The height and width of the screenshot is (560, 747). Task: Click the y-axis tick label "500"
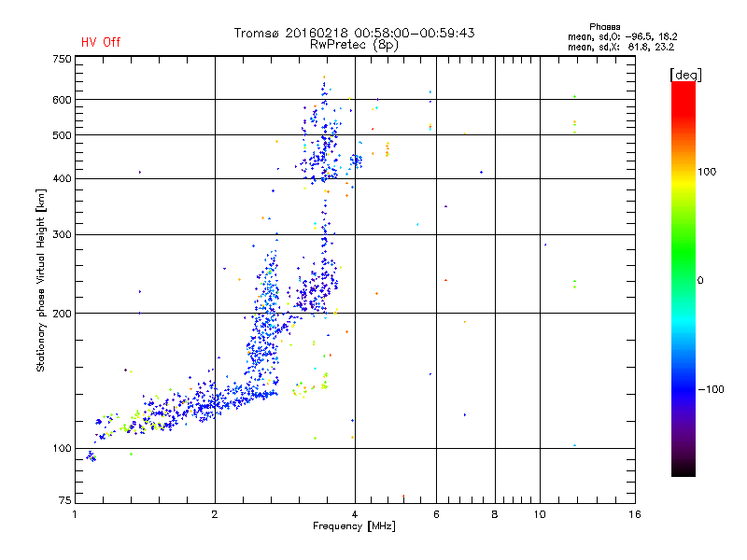(62, 135)
